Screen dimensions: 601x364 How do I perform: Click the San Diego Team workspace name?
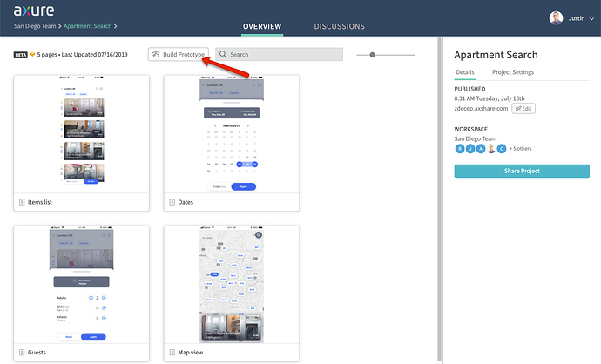click(x=476, y=138)
